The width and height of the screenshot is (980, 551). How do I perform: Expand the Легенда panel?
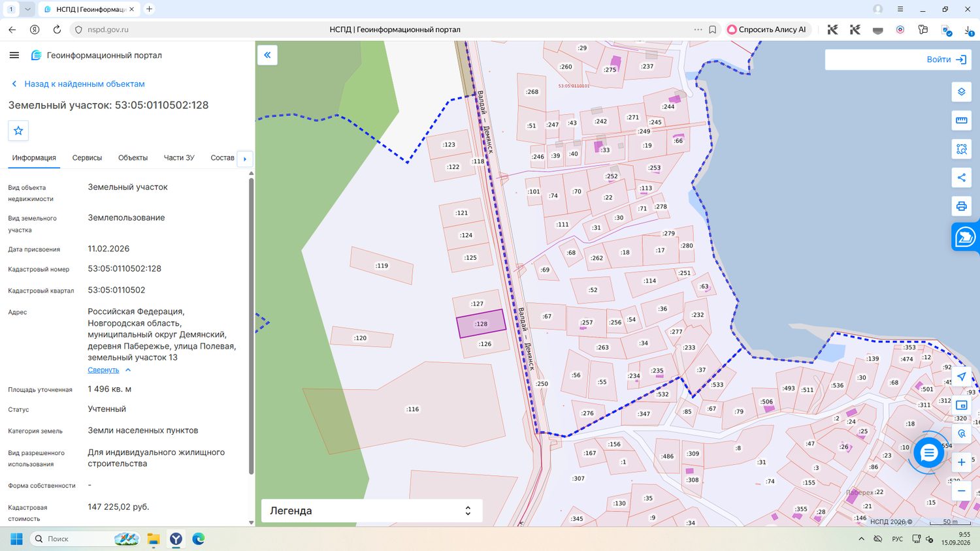point(372,511)
